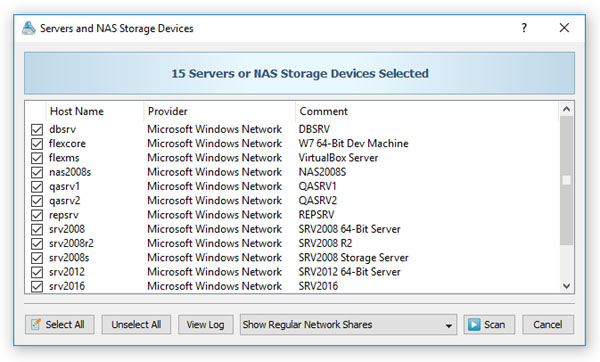Click the scrollbar down arrow
The height and width of the screenshot is (362, 600).
pos(566,286)
